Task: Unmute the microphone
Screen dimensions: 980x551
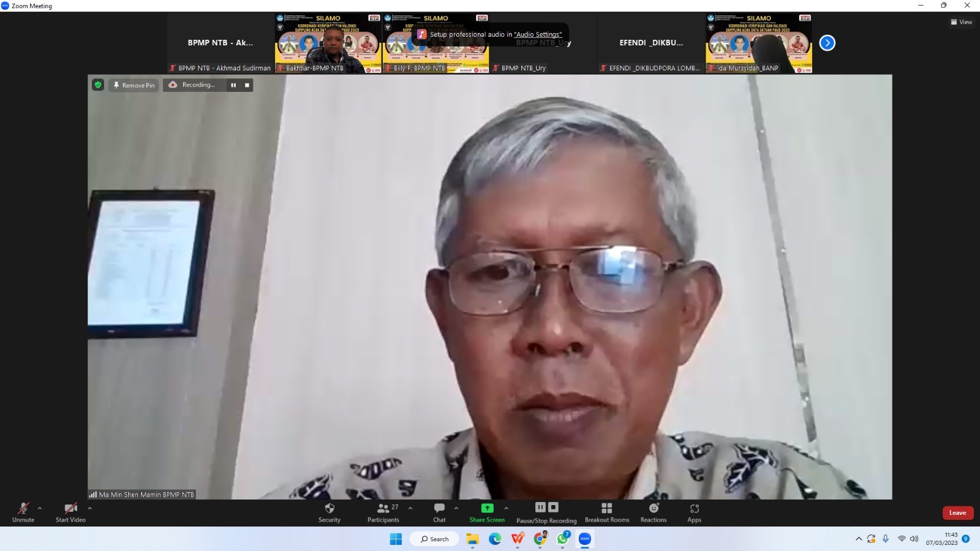Action: 23,512
